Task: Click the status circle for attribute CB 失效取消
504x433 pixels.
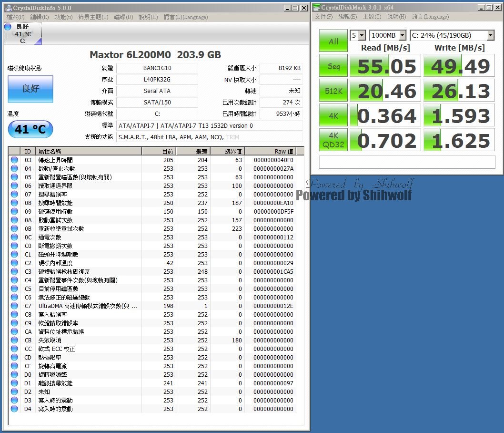Action: pos(14,340)
